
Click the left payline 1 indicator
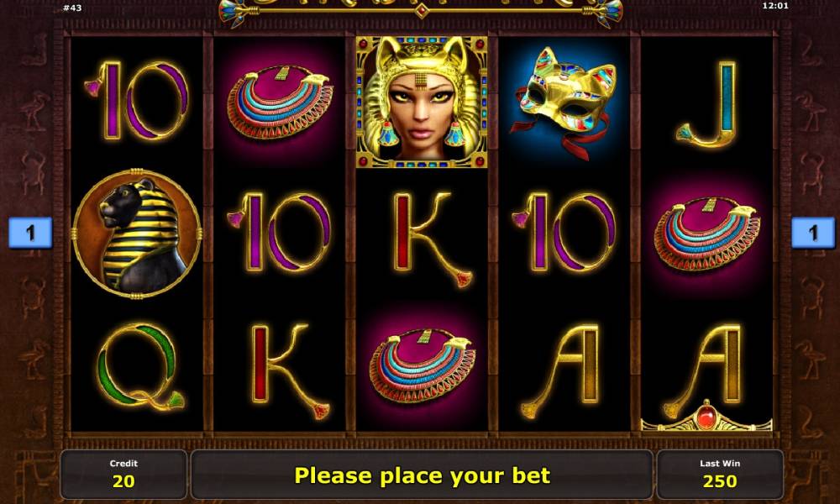(30, 233)
